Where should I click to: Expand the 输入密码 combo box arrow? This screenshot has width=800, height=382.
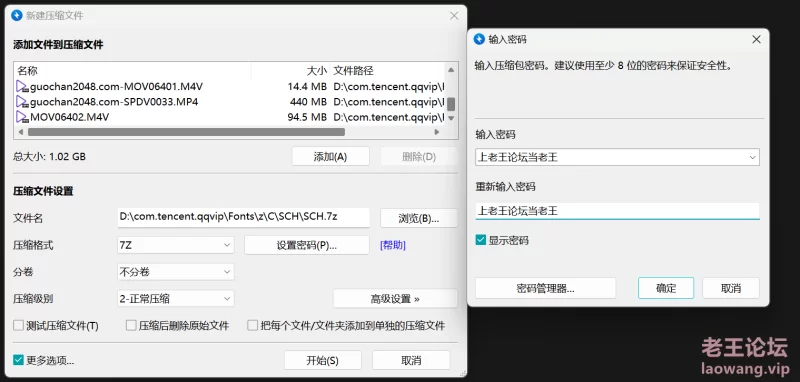tap(753, 158)
